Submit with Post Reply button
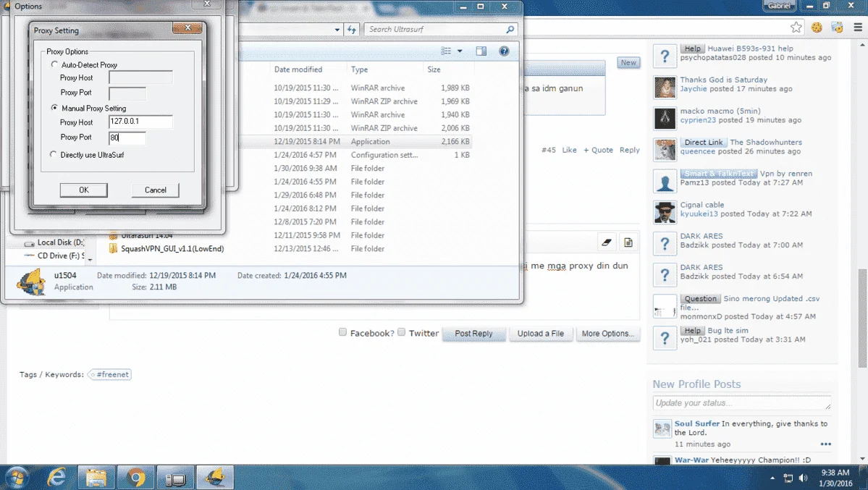This screenshot has width=868, height=490. tap(473, 334)
